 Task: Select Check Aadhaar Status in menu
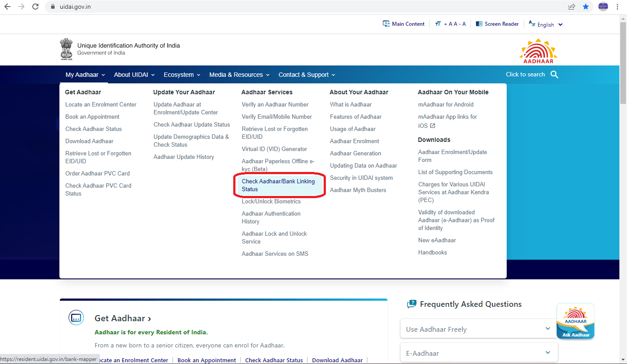click(x=93, y=129)
